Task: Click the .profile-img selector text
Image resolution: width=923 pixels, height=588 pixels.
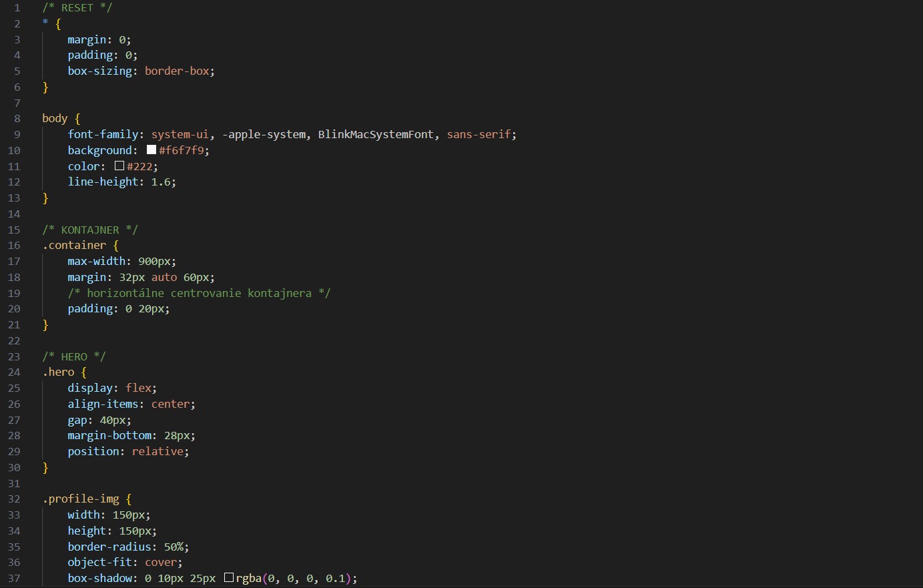Action: [x=81, y=499]
